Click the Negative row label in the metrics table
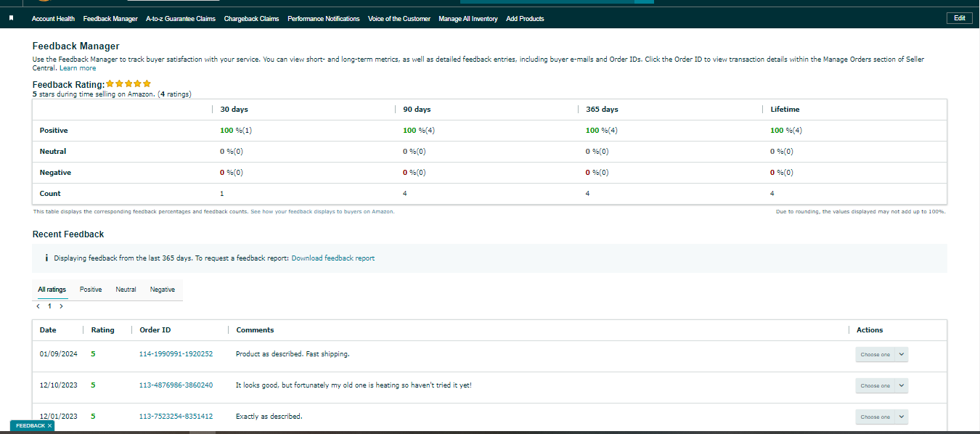 click(x=55, y=173)
